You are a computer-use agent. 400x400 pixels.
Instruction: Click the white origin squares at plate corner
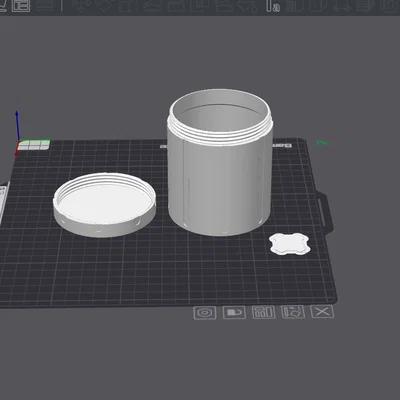(34, 145)
